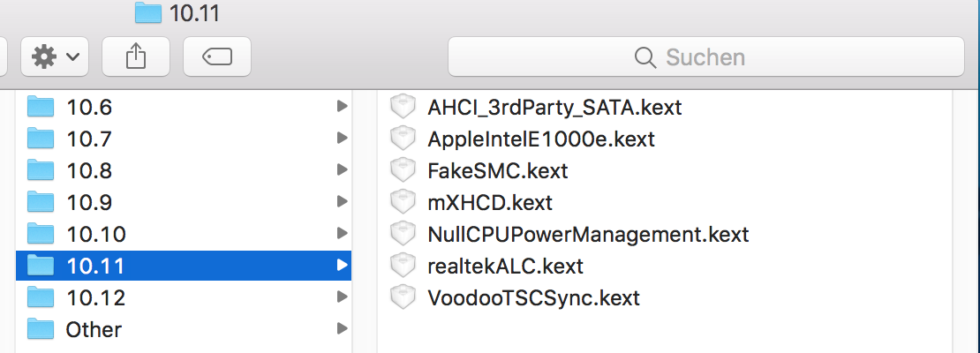Click into the Suchen search field

pyautogui.click(x=706, y=57)
